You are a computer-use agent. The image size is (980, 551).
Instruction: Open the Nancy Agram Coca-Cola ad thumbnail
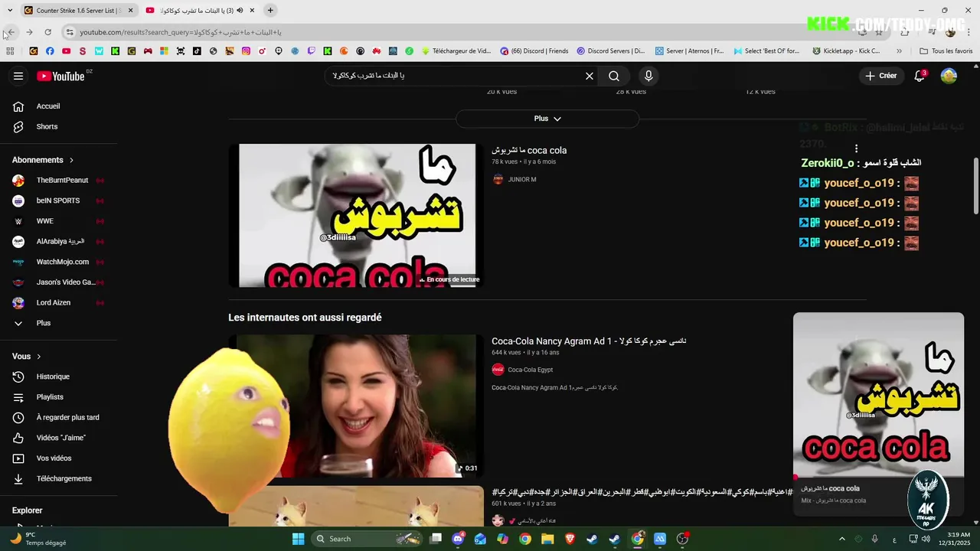click(x=356, y=406)
